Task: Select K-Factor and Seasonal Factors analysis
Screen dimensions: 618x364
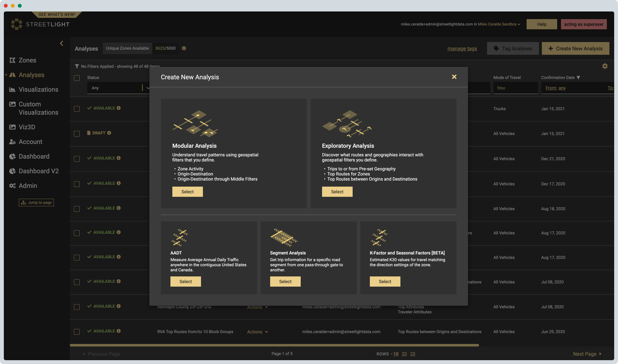Action: [385, 282]
